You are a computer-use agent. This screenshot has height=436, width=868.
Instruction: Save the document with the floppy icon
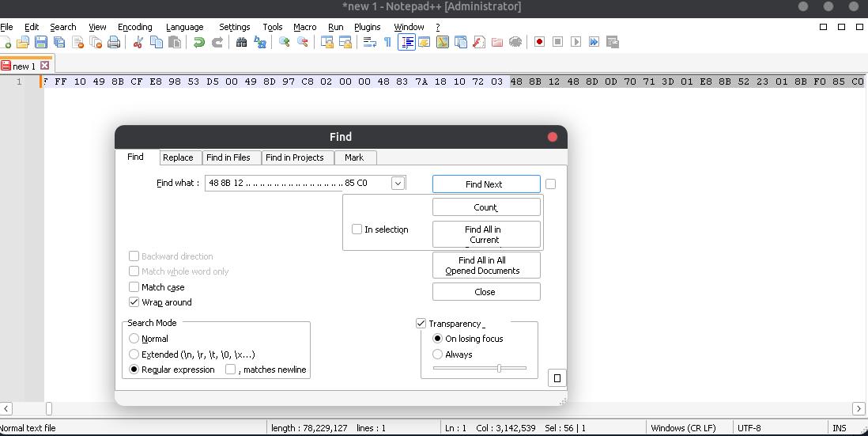pos(41,42)
